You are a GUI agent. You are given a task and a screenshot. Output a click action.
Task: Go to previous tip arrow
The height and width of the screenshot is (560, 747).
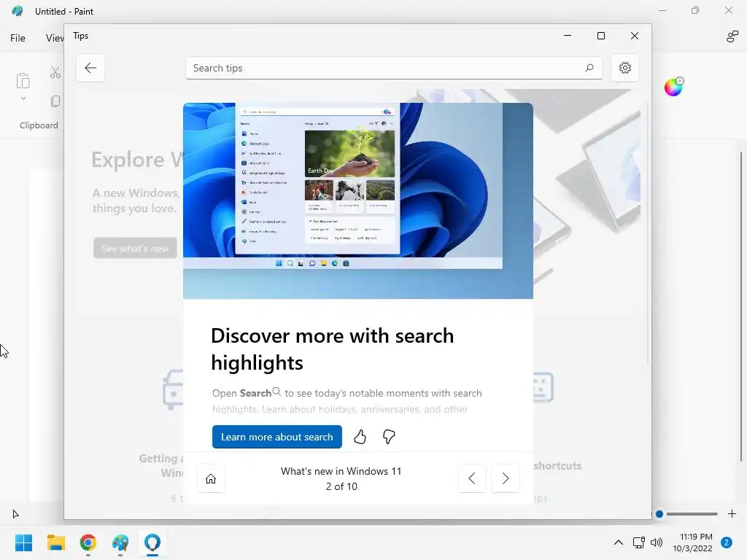tap(472, 478)
